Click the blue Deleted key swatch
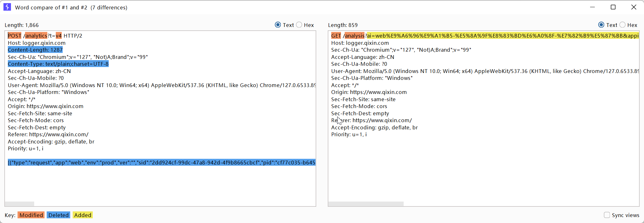 click(x=58, y=215)
